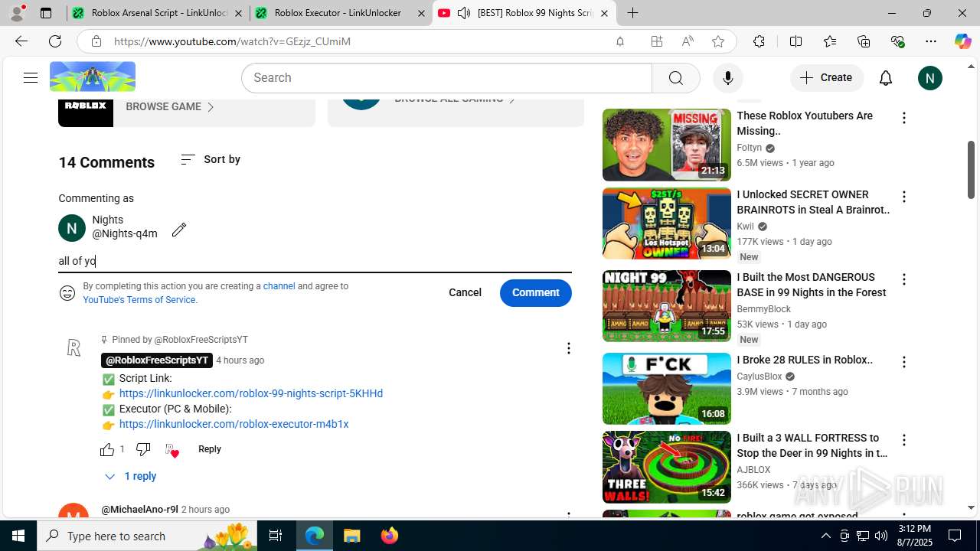
Task: Open the roblox-executor linkunlocker link
Action: 234,424
